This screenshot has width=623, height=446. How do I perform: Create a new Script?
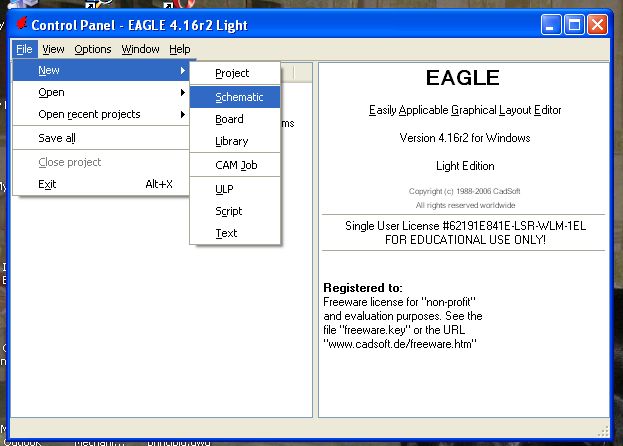[x=235, y=211]
